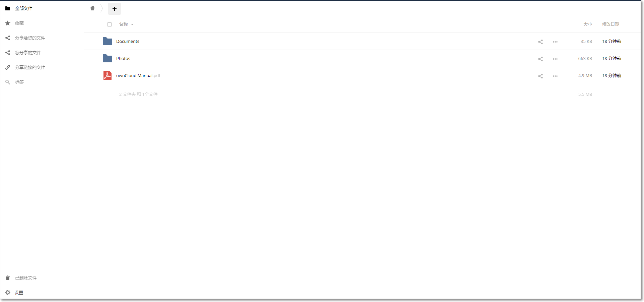Sort by 修改日期 column header

[611, 24]
